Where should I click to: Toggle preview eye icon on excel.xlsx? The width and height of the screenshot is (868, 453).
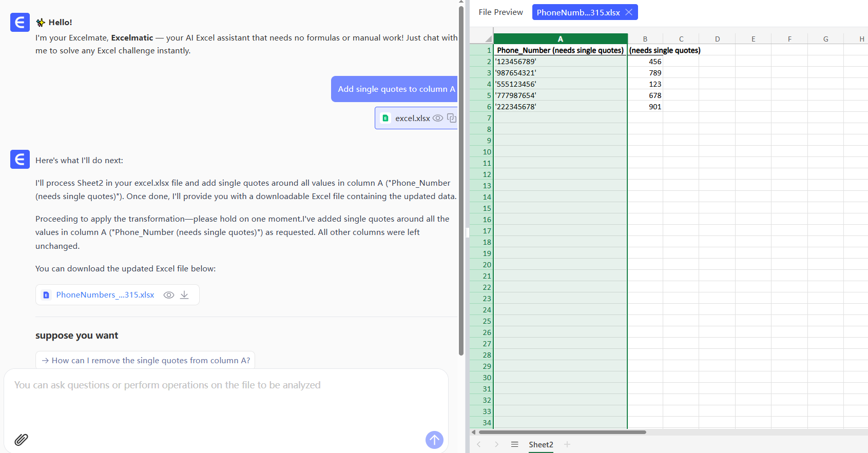click(437, 118)
